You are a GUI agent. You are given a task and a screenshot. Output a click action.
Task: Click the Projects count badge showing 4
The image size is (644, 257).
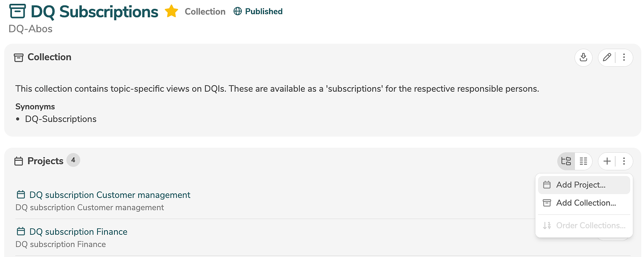73,160
